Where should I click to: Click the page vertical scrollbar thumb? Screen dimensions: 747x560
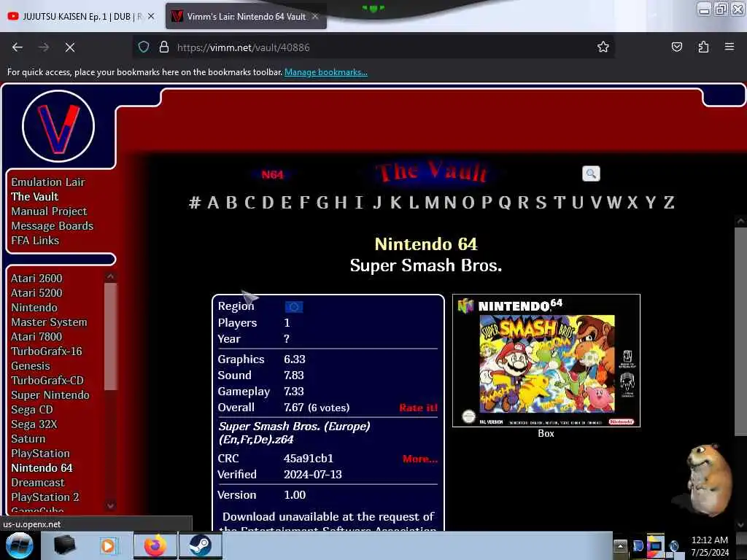pos(740,332)
